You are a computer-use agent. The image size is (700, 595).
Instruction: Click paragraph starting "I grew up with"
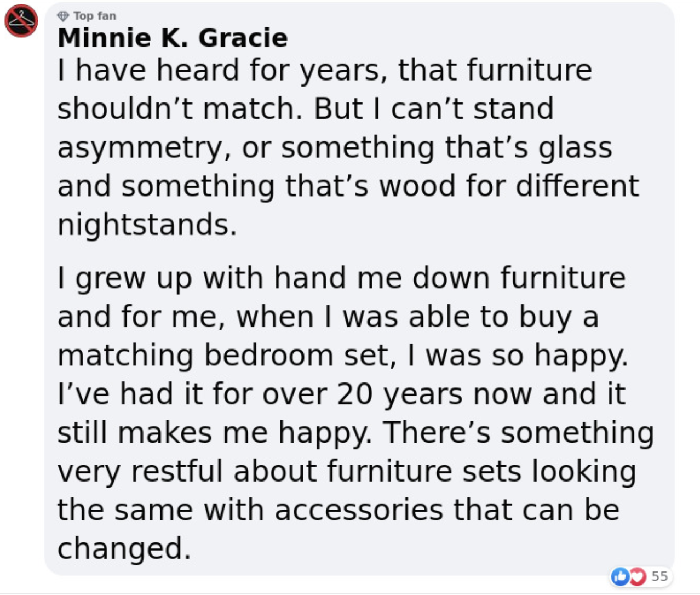tap(355, 413)
